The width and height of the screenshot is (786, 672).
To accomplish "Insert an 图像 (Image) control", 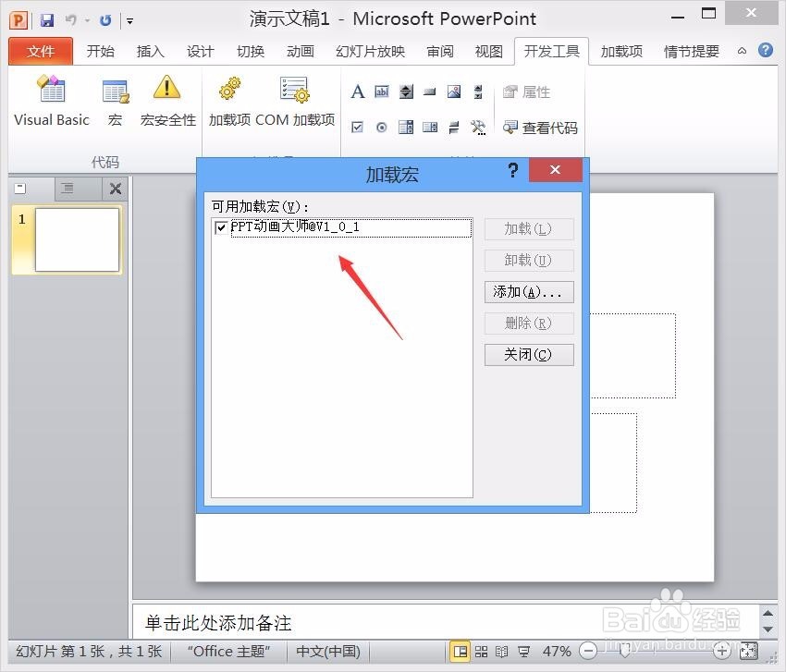I will 453,92.
